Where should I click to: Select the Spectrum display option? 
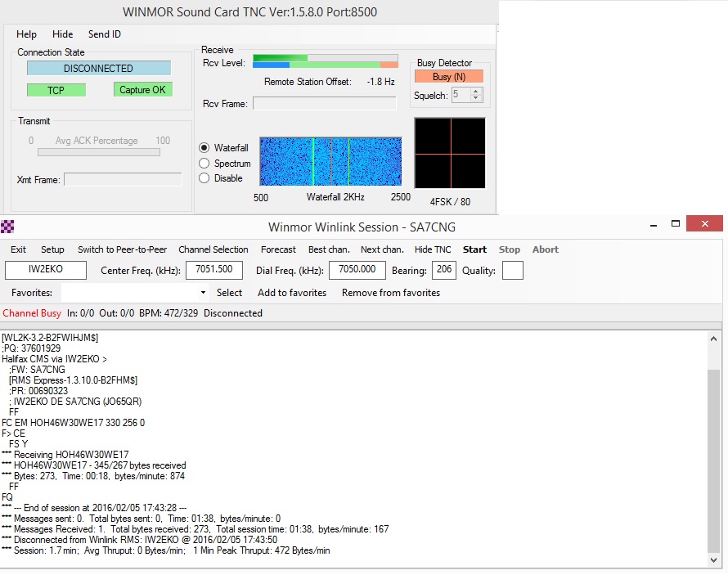pos(204,164)
